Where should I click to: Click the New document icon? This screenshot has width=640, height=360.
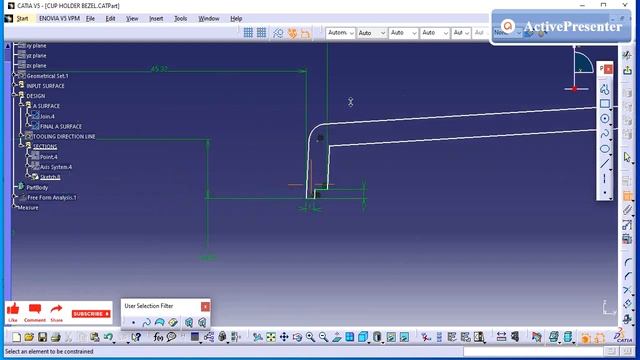(16, 337)
